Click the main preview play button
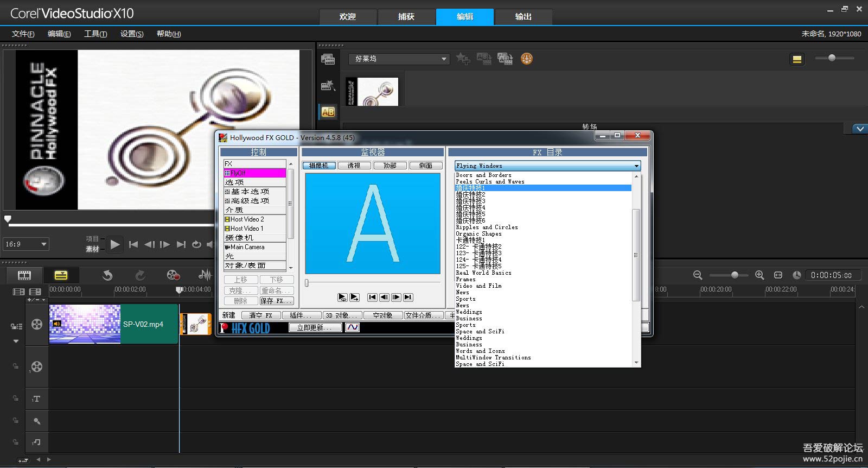868x468 pixels. coord(114,244)
